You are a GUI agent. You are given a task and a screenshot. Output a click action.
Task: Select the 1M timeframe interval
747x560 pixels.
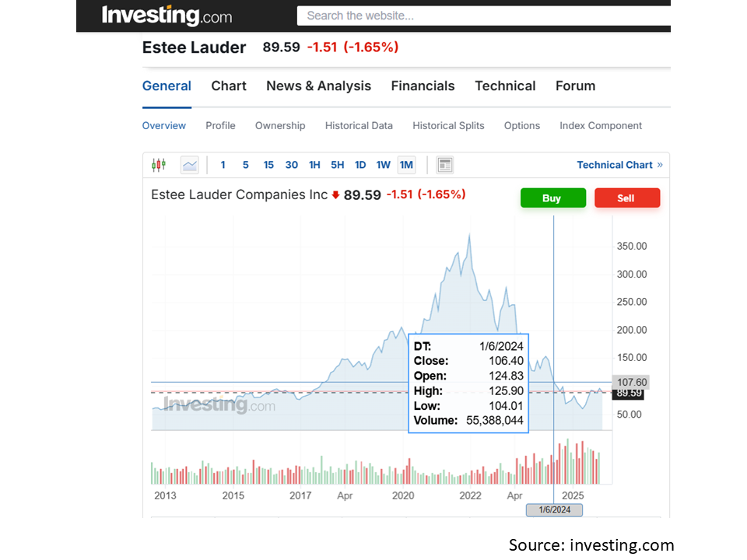[x=406, y=165]
